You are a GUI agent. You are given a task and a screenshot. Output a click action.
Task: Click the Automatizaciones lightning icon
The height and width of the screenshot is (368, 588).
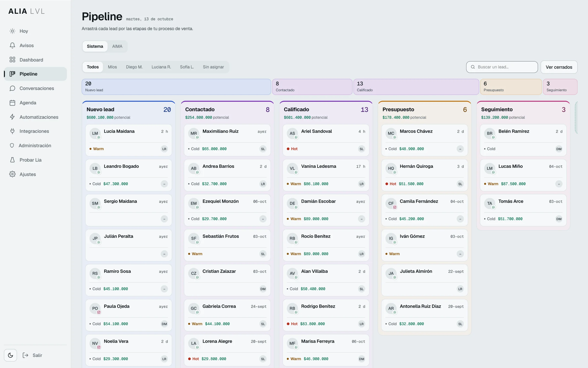12,117
